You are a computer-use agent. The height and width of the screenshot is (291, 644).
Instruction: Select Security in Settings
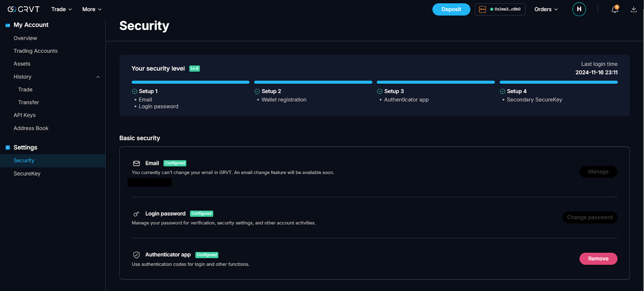click(53, 161)
